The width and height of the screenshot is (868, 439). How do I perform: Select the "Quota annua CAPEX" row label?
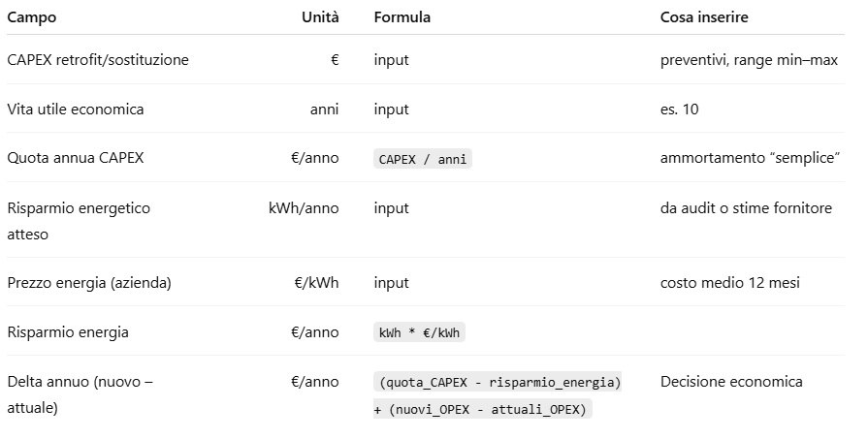click(x=76, y=158)
